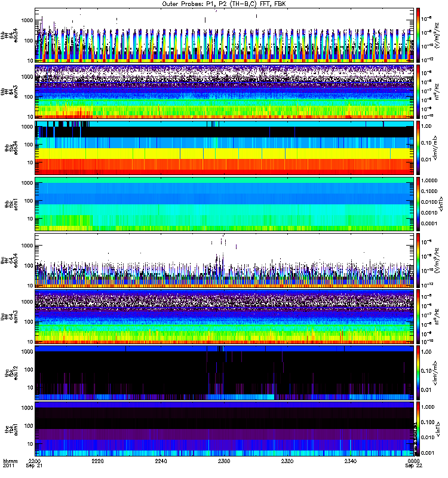Screen dimensions: 448x478
Task: Click the thb fft scm3 color bar
Action: coord(419,91)
